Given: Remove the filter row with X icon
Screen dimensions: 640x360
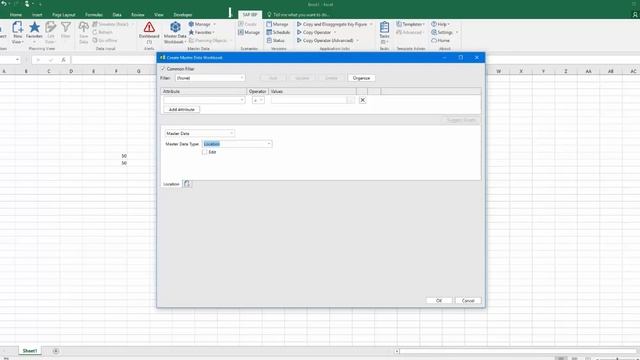Looking at the screenshot, I should coord(362,100).
